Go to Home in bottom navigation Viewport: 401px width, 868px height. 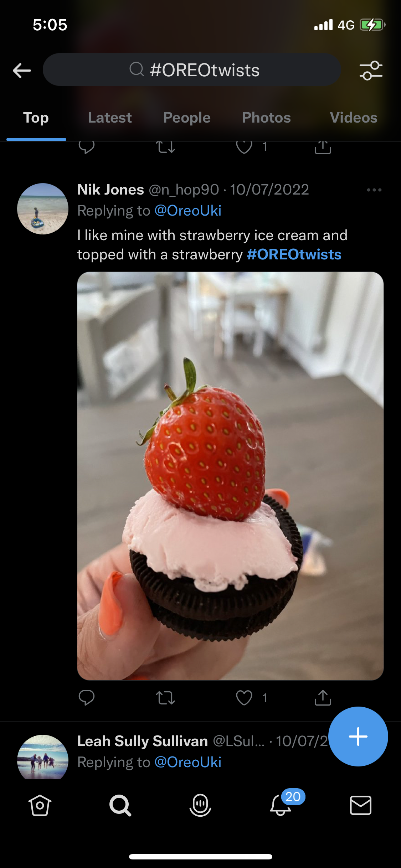coord(40,805)
